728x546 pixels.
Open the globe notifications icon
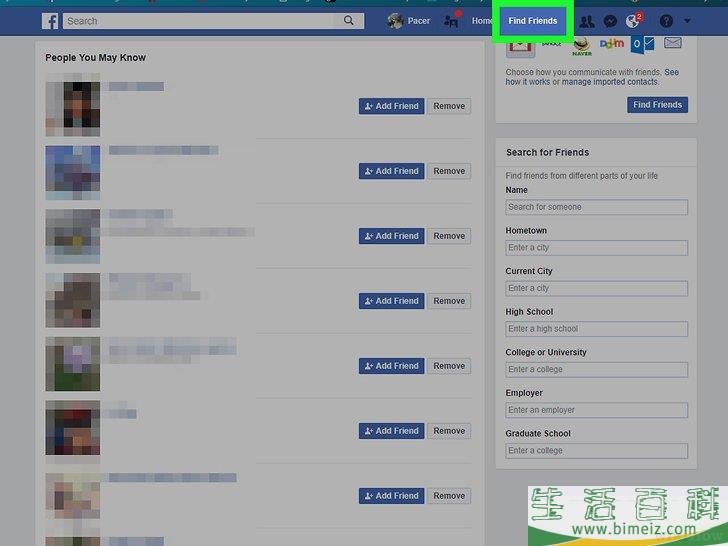click(633, 20)
